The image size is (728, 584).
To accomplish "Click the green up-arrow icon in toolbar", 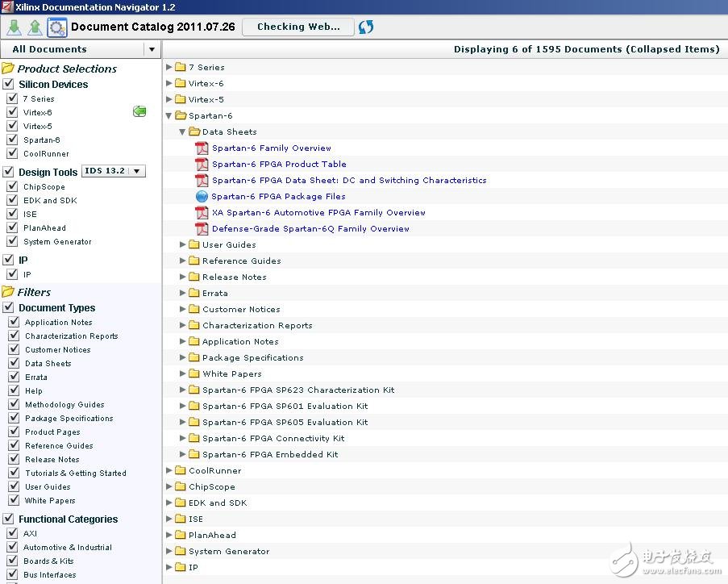I will [35, 27].
